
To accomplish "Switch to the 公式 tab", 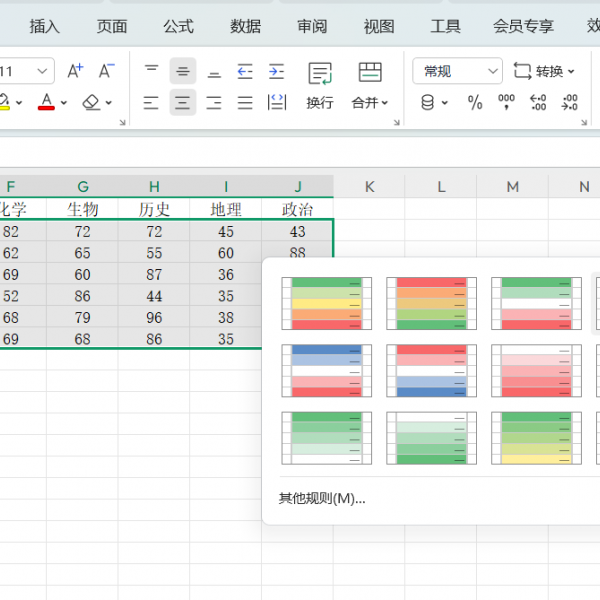I will coord(178,26).
